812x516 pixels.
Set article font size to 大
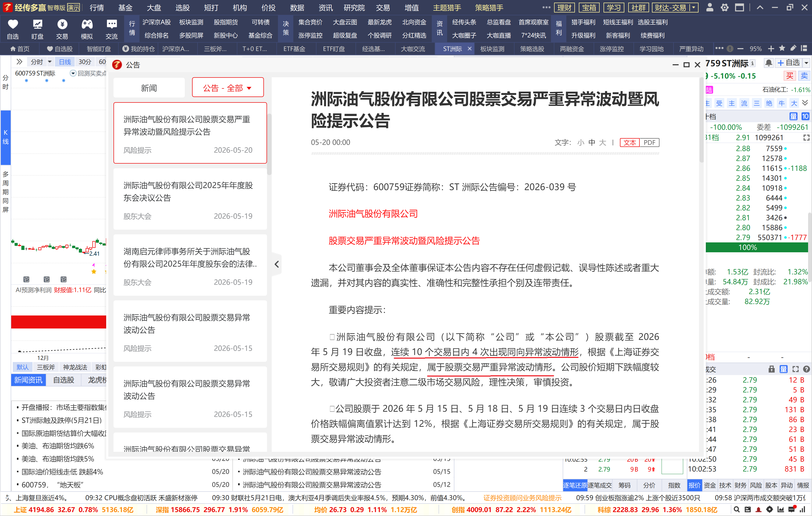(602, 143)
